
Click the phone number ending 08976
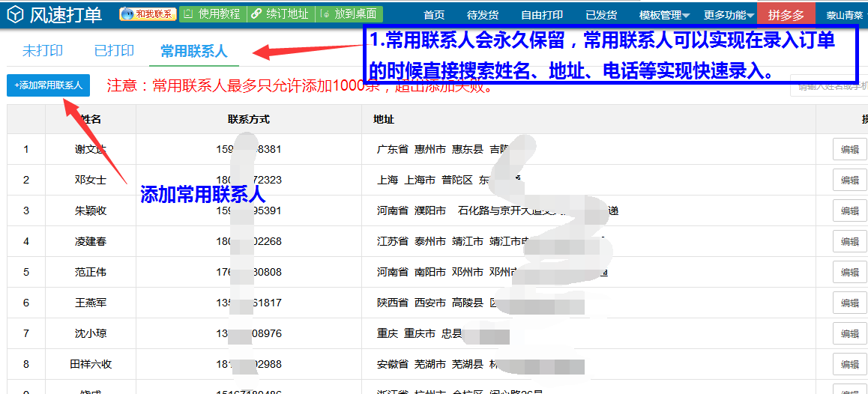[x=249, y=333]
